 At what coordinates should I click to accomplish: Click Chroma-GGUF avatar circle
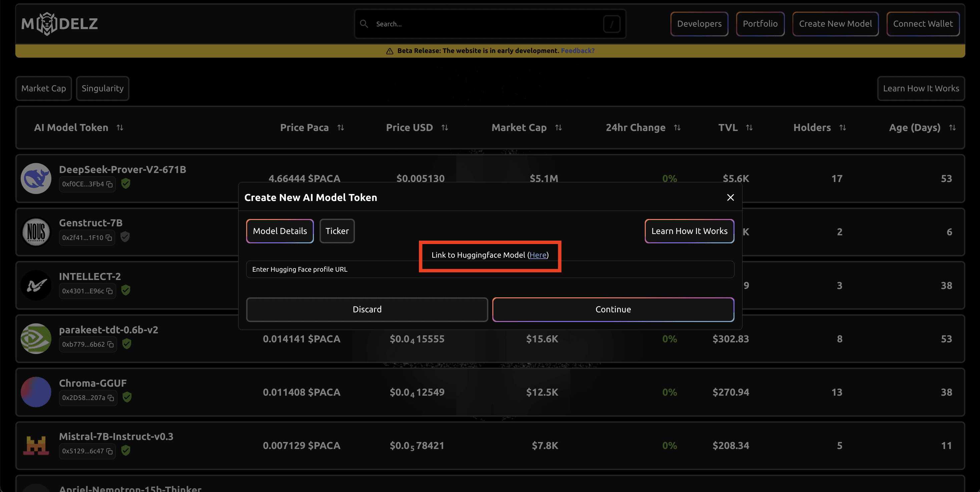(36, 392)
